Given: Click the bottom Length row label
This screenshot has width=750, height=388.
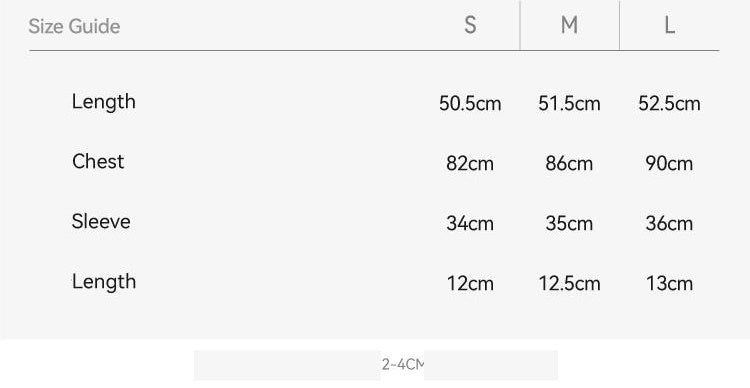Looking at the screenshot, I should point(104,282).
